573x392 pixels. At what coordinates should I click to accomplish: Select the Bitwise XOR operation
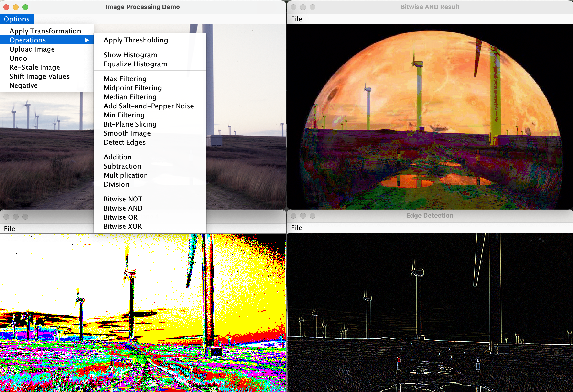pos(123,226)
